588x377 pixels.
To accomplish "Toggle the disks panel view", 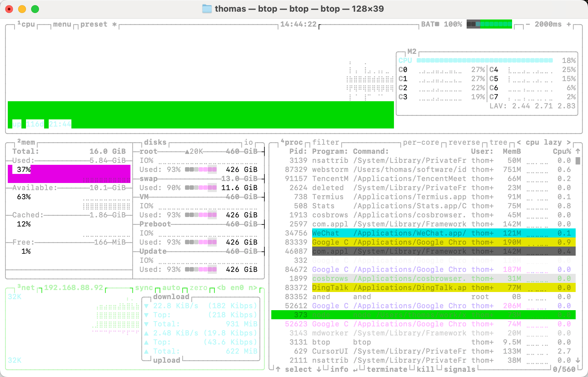I will pos(155,142).
